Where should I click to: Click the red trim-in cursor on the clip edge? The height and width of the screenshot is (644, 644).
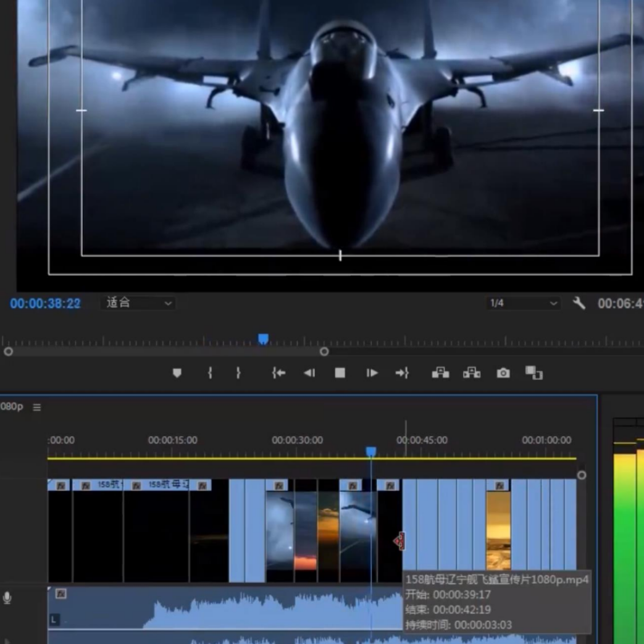click(399, 542)
